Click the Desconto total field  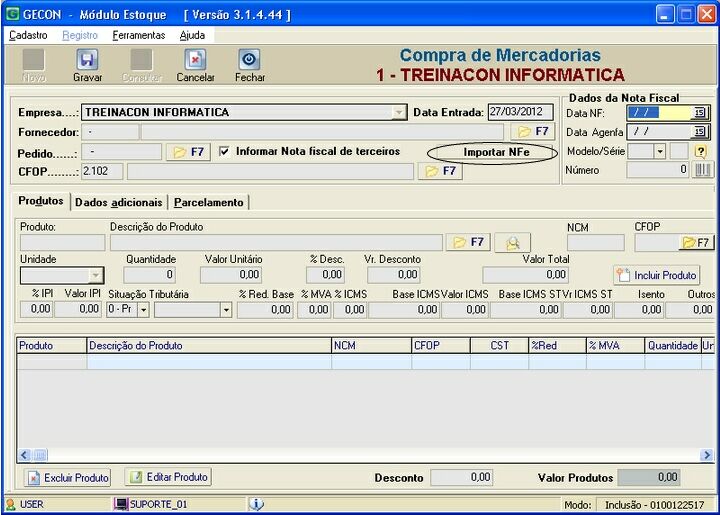tap(461, 477)
